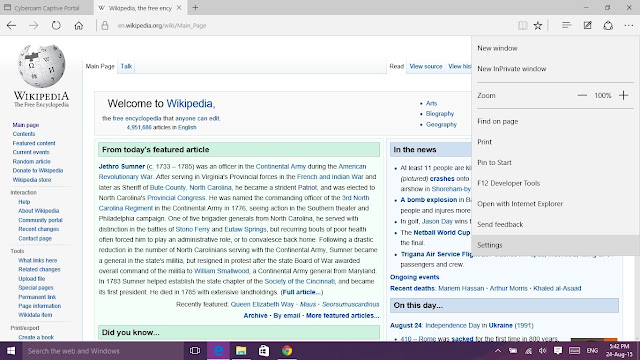The width and height of the screenshot is (640, 360).
Task: Open Random article sidebar link
Action: 31,161
